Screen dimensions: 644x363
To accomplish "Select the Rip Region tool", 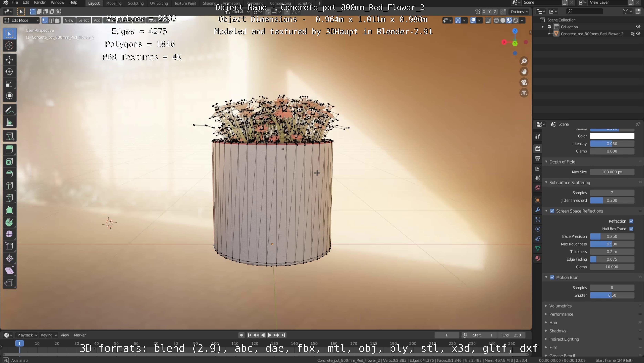I will pyautogui.click(x=9, y=283).
